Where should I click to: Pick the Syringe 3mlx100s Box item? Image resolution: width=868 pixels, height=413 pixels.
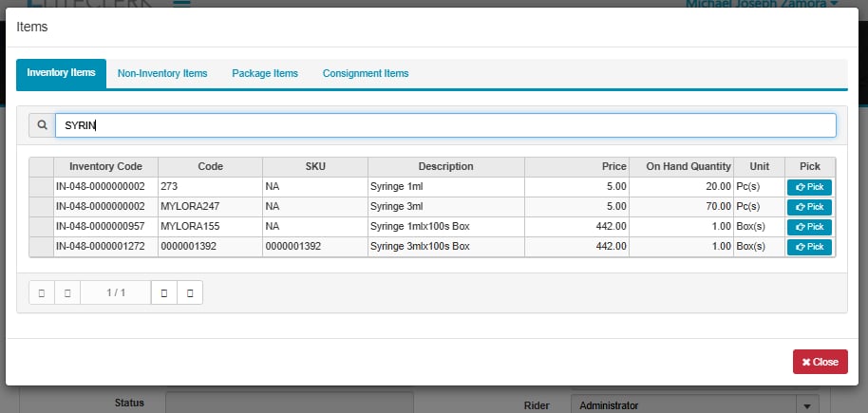click(808, 247)
